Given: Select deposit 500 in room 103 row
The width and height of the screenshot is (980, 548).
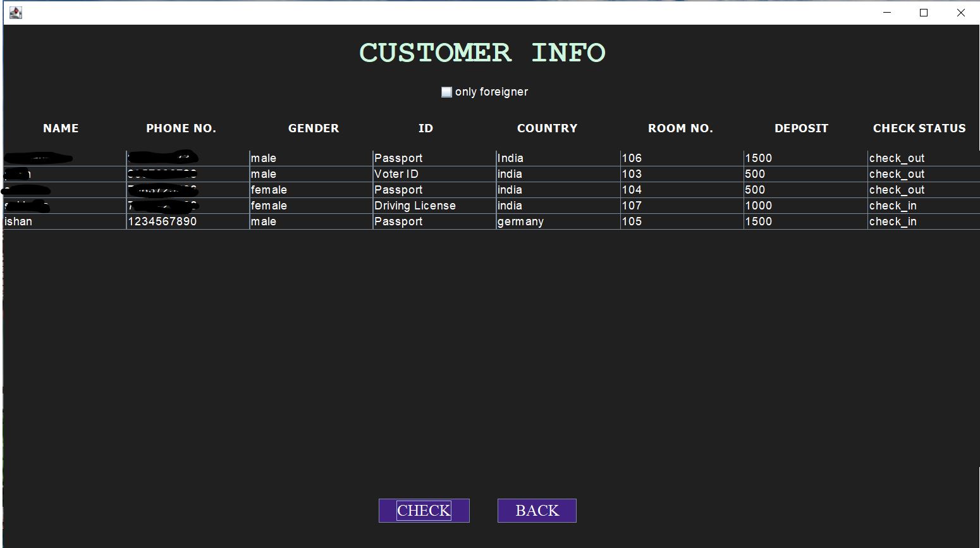Looking at the screenshot, I should point(805,174).
